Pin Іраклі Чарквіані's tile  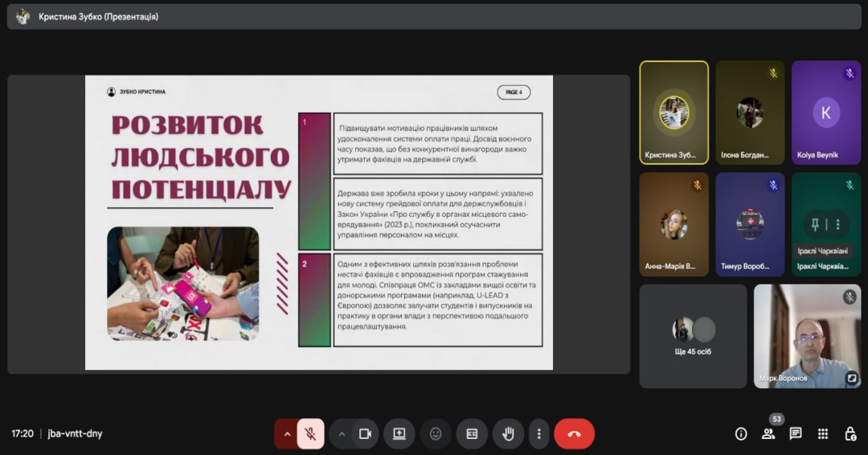(815, 224)
